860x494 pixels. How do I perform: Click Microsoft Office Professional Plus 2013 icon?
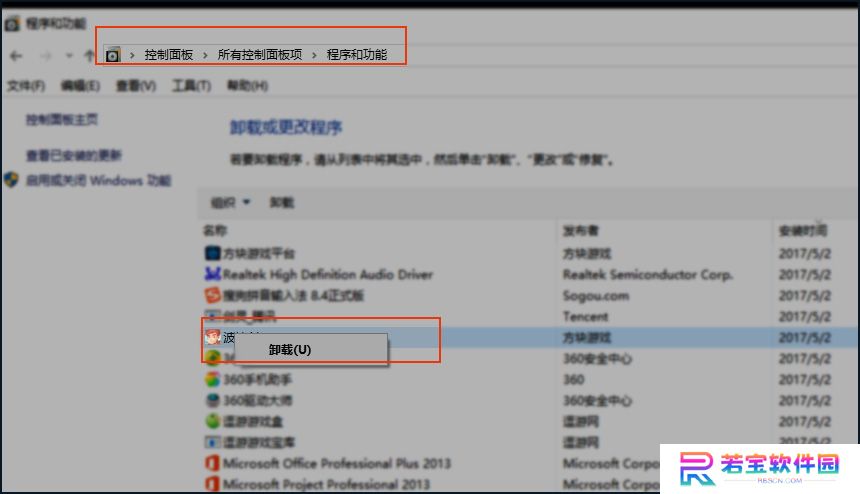click(212, 463)
